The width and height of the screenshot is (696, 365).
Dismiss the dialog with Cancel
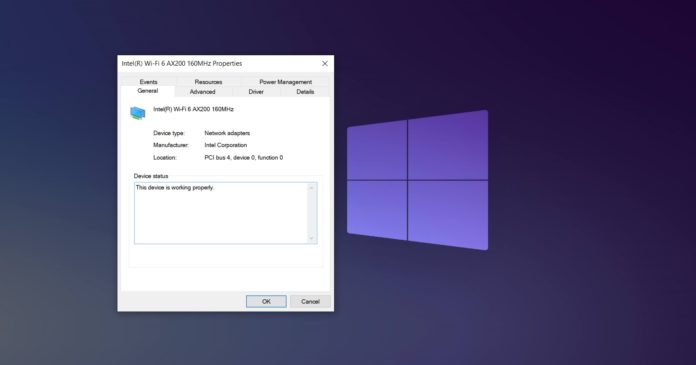[x=310, y=302]
